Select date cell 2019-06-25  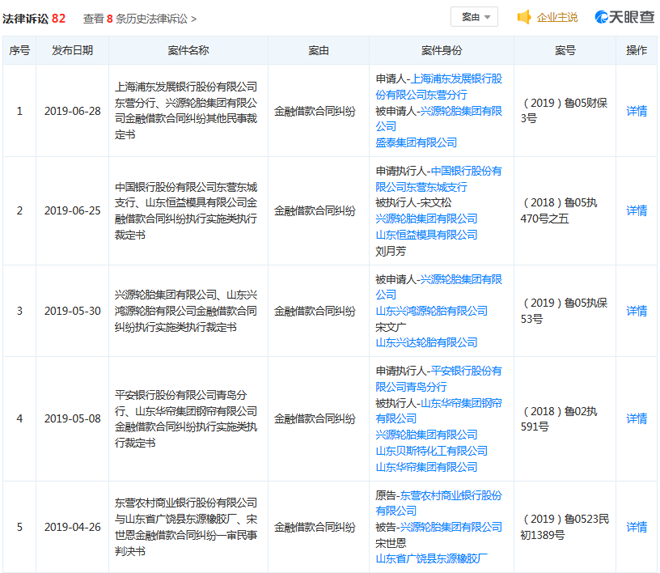pyautogui.click(x=72, y=211)
